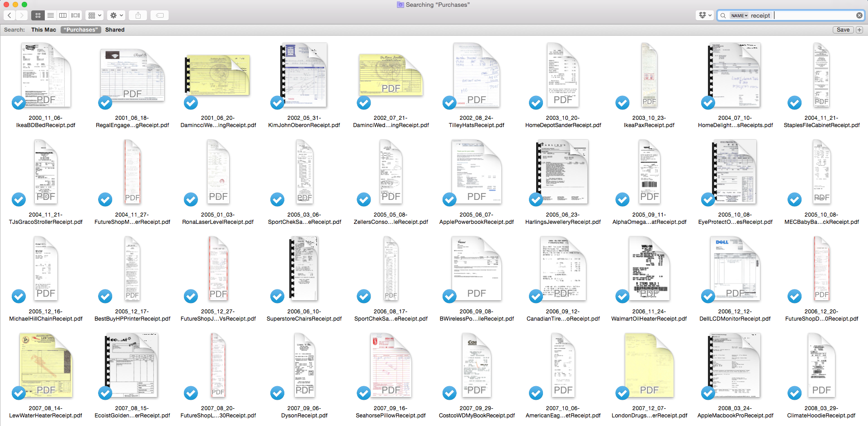
Task: Click the sync badge on IkeaPaxReceipt.pdf
Action: click(622, 103)
